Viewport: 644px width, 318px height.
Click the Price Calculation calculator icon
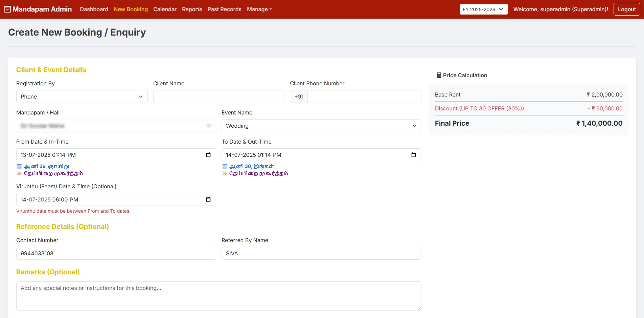click(x=439, y=75)
